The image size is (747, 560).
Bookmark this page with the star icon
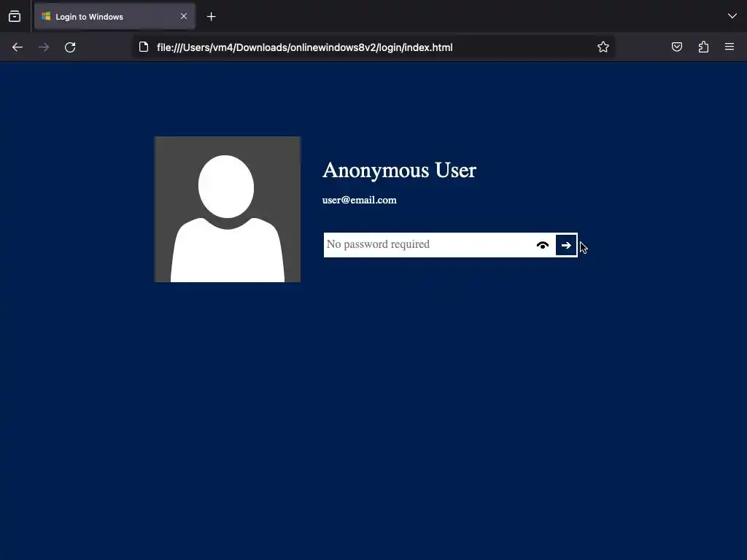603,47
